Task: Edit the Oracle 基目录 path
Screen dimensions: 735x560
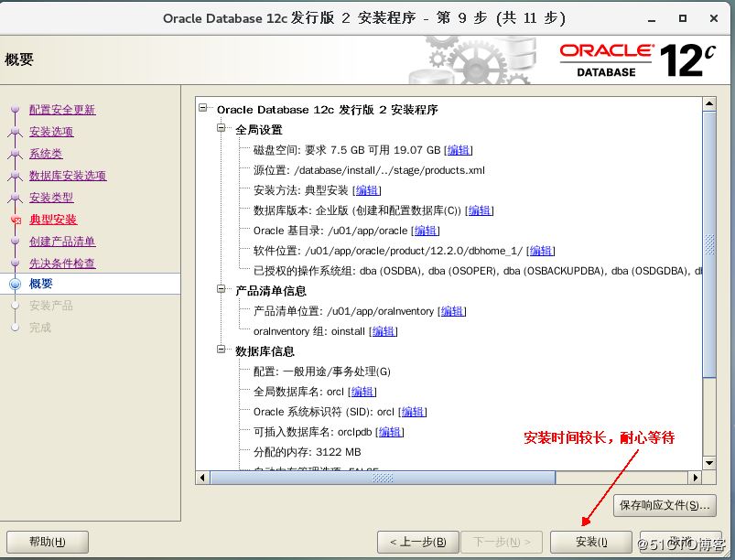Action: click(x=426, y=231)
